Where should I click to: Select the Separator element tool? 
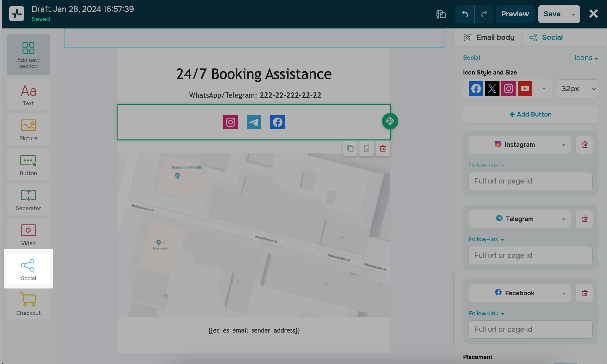[28, 199]
